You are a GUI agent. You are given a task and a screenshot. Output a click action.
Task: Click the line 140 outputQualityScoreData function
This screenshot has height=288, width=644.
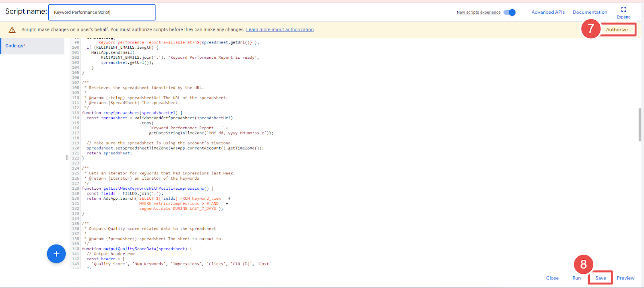pos(137,249)
